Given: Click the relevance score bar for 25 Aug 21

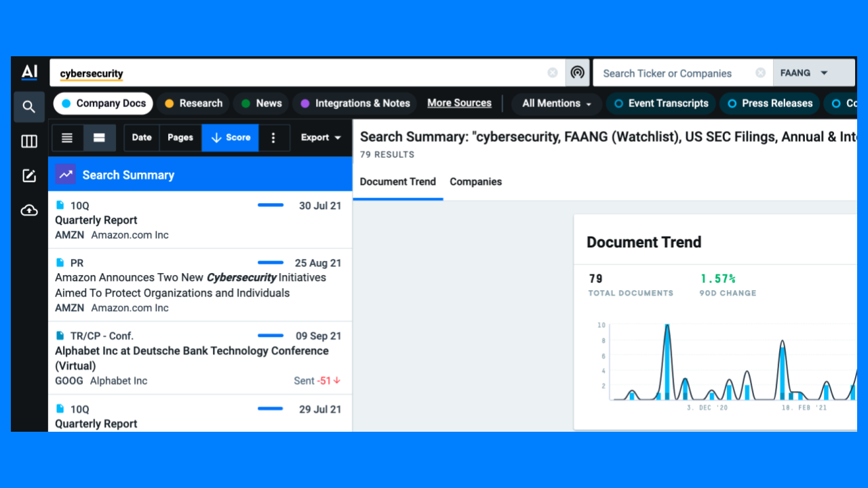Looking at the screenshot, I should 271,262.
